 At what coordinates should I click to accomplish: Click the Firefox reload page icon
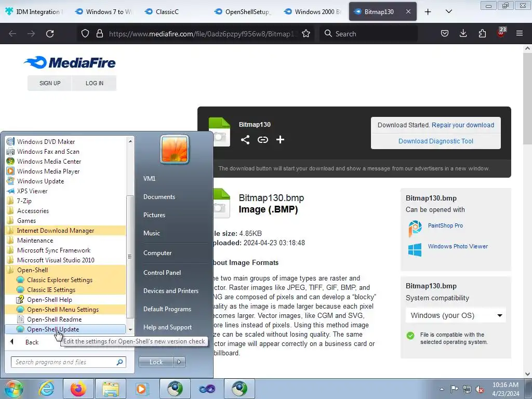pyautogui.click(x=50, y=34)
